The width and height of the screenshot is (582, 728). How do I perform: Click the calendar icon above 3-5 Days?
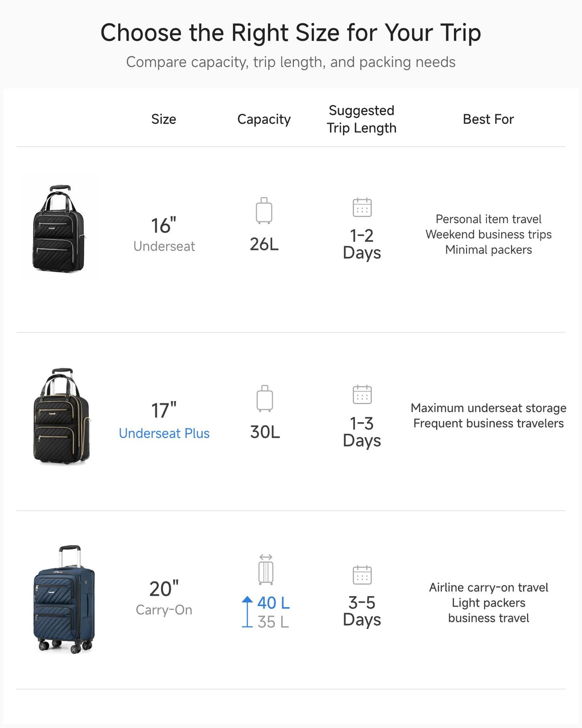point(362,575)
